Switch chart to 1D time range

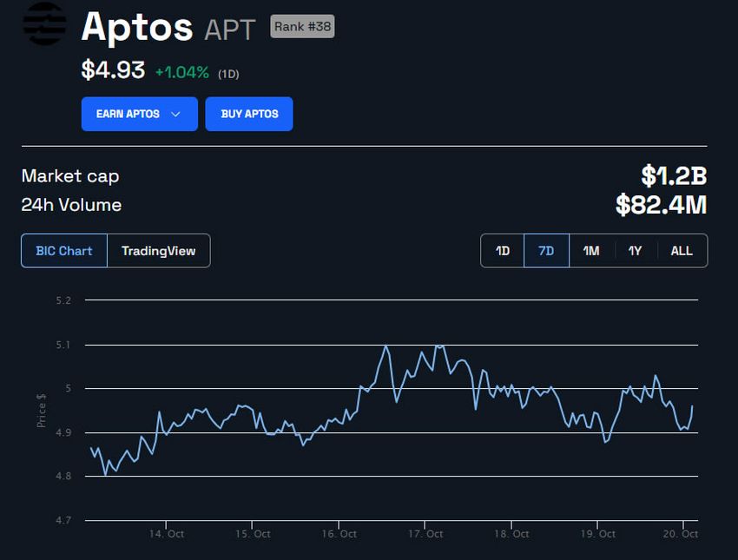coord(502,250)
